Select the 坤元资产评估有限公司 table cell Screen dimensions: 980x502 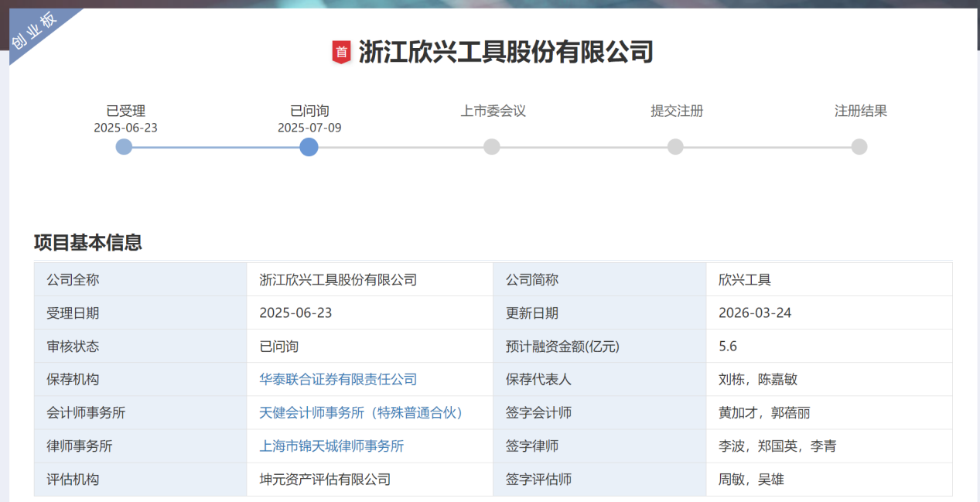[325, 480]
